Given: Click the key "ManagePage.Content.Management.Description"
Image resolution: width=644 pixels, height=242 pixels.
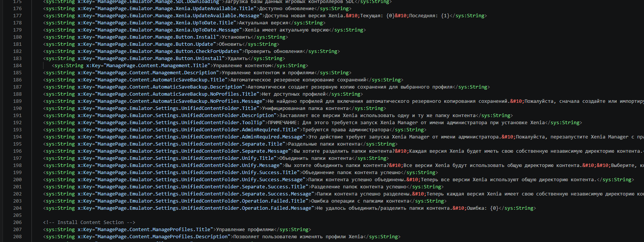Looking at the screenshot, I should 157,72.
